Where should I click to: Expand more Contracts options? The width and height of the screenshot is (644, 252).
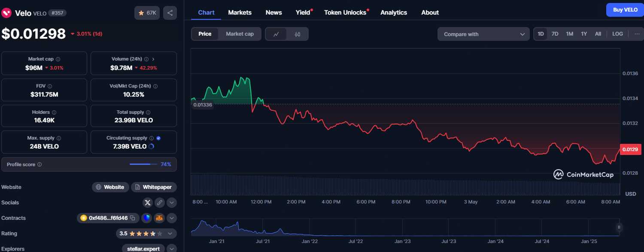[172, 218]
